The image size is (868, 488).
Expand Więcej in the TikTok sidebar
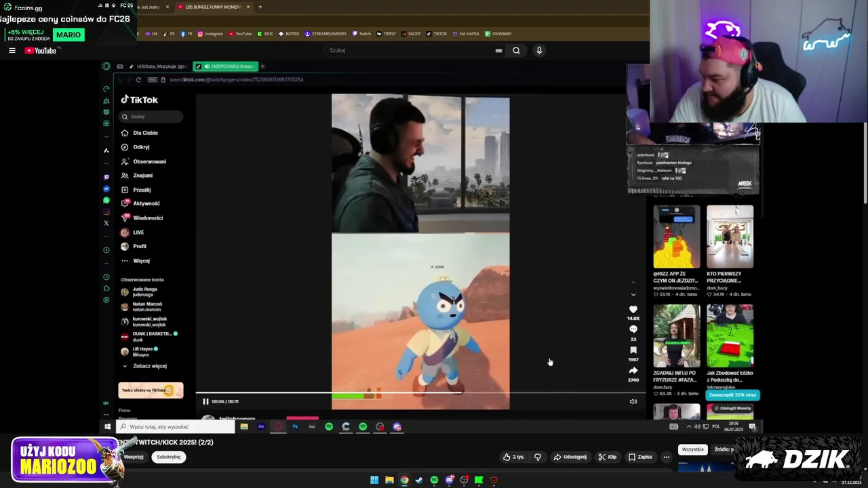[x=136, y=260]
